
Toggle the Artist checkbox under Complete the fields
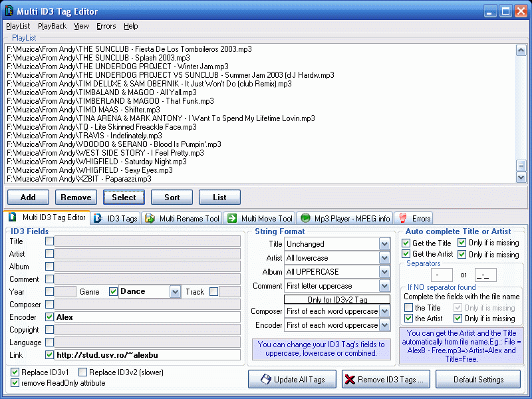[x=409, y=319]
